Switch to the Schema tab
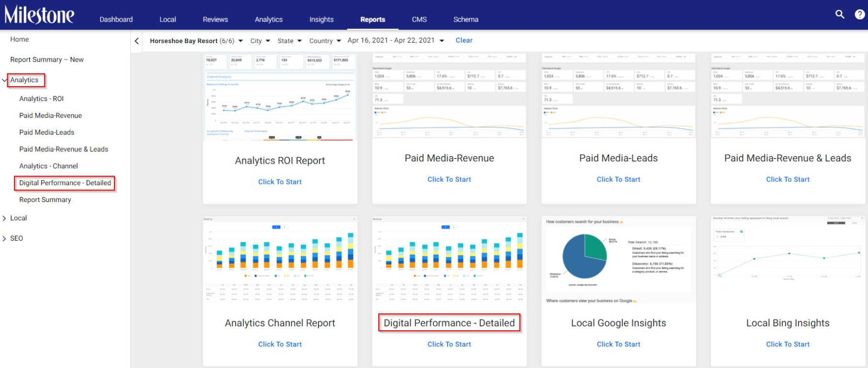The width and height of the screenshot is (868, 368). (x=466, y=19)
